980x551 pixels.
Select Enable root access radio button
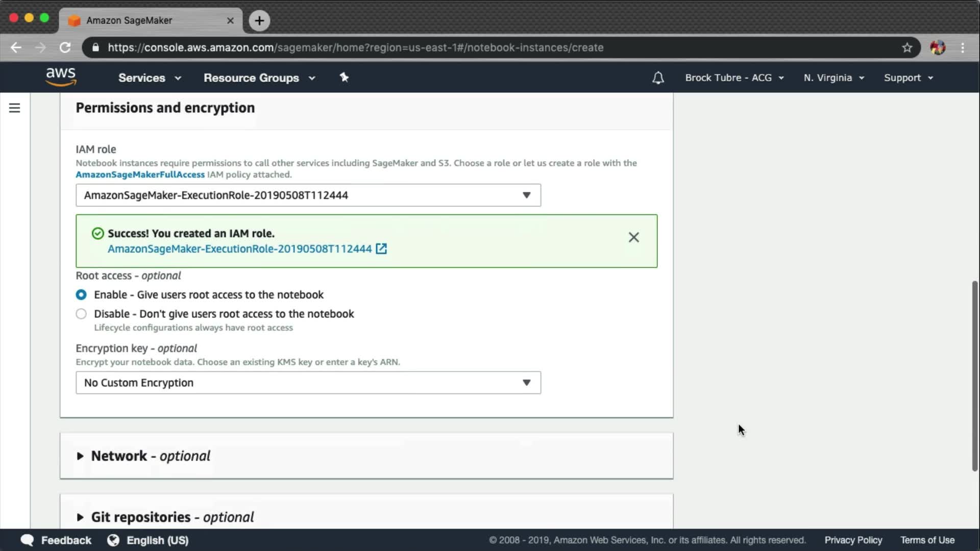click(x=81, y=295)
